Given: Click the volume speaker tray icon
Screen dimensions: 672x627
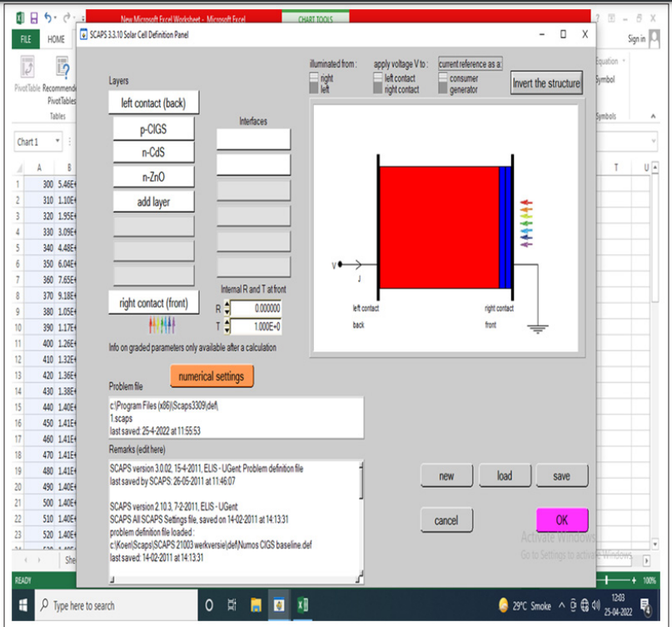Looking at the screenshot, I should tap(596, 605).
